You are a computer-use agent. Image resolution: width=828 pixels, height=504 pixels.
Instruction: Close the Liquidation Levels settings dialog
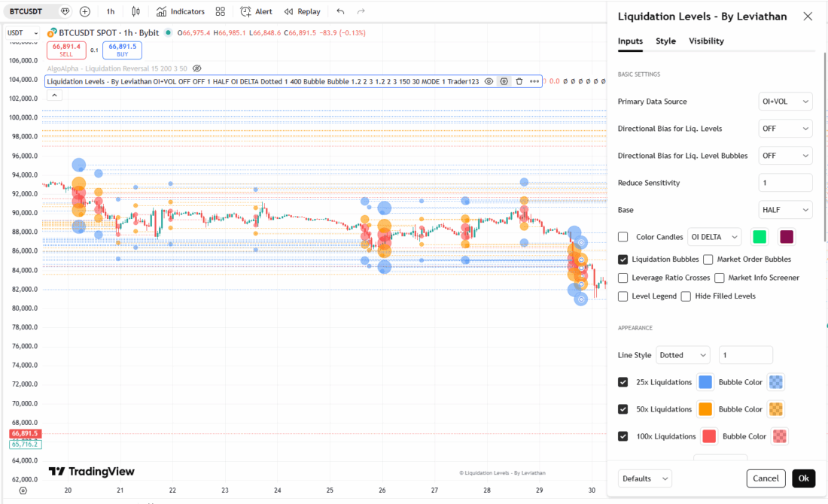[808, 17]
